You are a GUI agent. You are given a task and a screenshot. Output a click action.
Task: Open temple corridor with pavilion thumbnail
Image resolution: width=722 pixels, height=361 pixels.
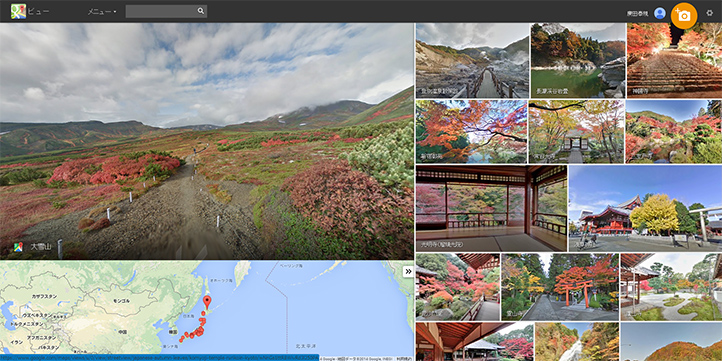[x=475, y=342]
